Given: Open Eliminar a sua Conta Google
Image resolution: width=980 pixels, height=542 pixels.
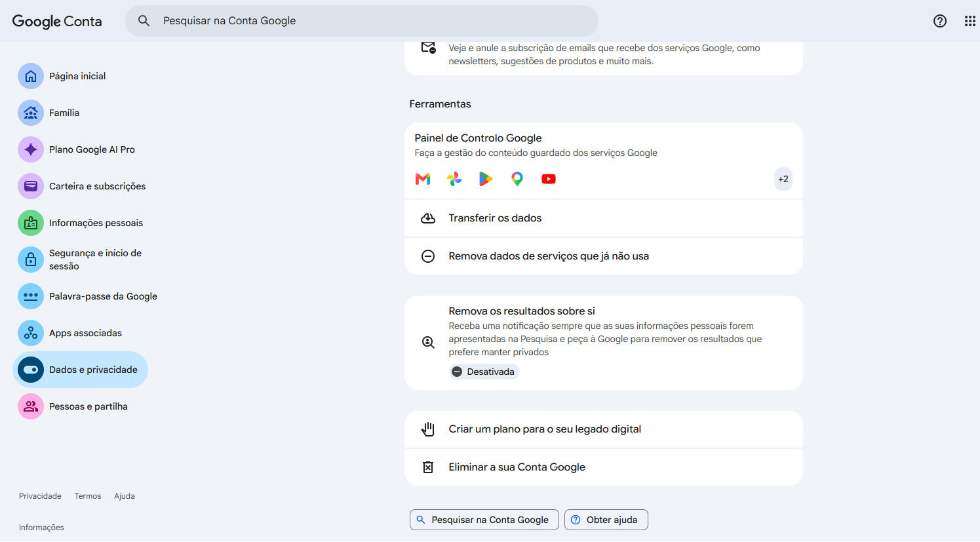Looking at the screenshot, I should [604, 467].
